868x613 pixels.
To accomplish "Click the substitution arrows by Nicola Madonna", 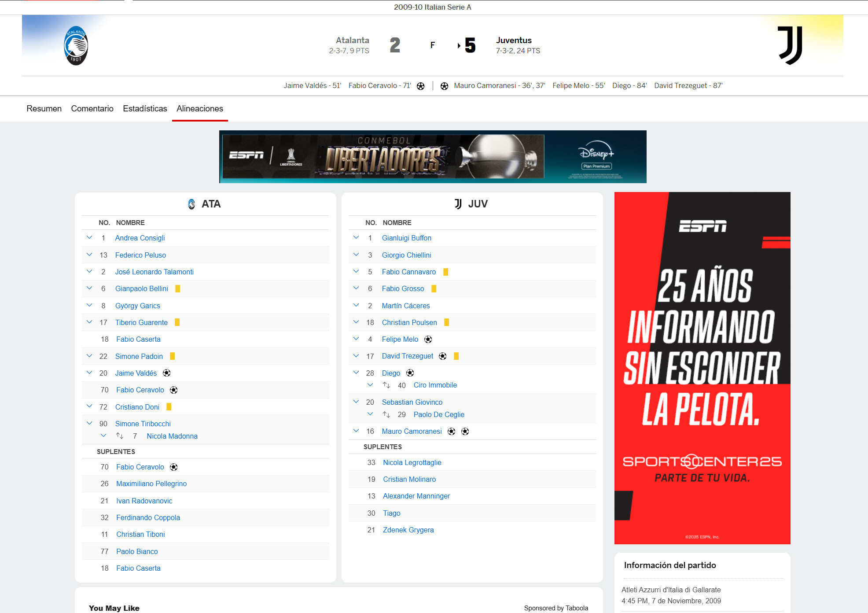I will pos(120,436).
